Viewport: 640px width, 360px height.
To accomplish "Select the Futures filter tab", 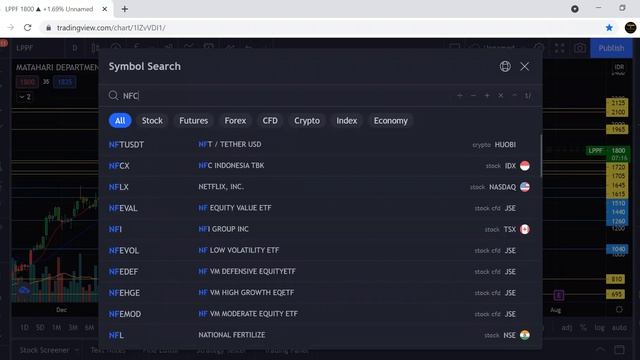I will pyautogui.click(x=193, y=121).
